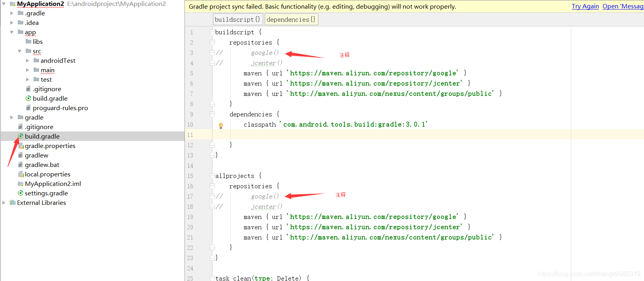Expand the androidTest folder
This screenshot has width=644, height=281.
tap(28, 60)
